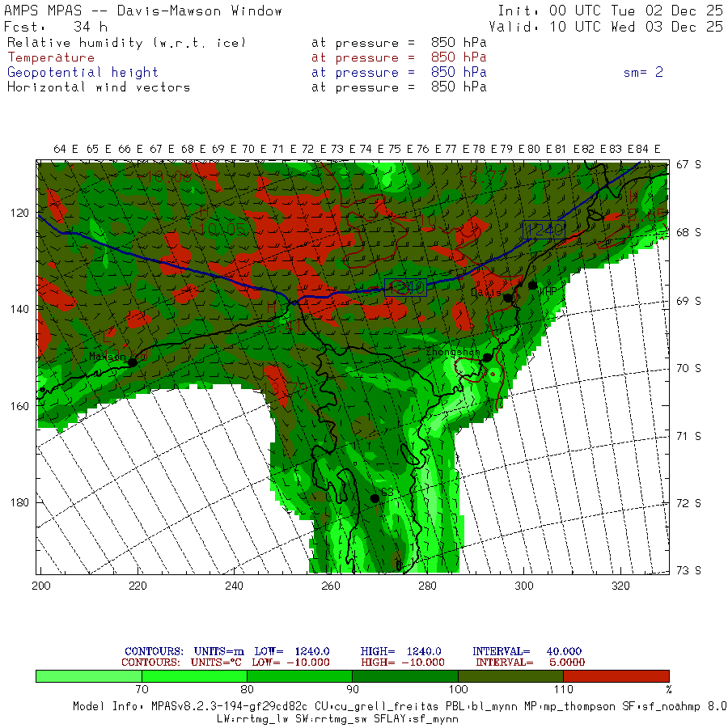Image resolution: width=728 pixels, height=728 pixels.
Task: Select the 80 to 90 percent green swatch
Action: 299,676
